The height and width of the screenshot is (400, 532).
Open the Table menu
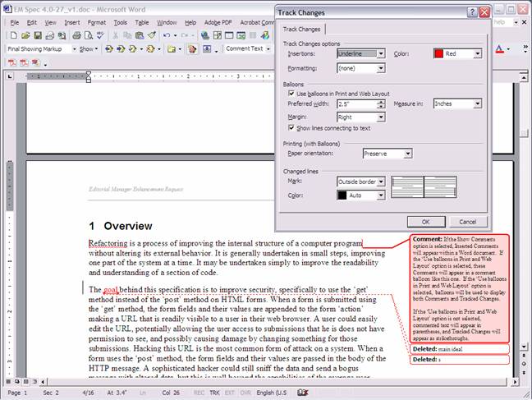click(142, 22)
